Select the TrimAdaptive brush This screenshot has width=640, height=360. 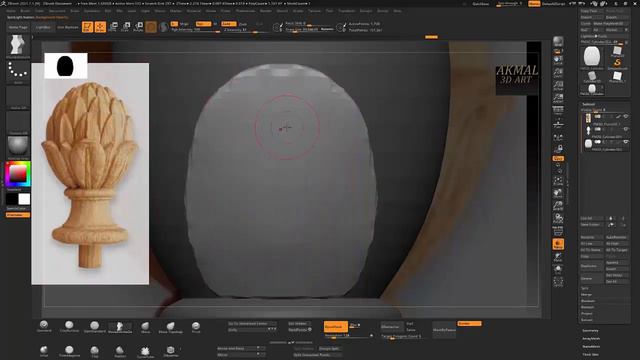click(x=69, y=351)
